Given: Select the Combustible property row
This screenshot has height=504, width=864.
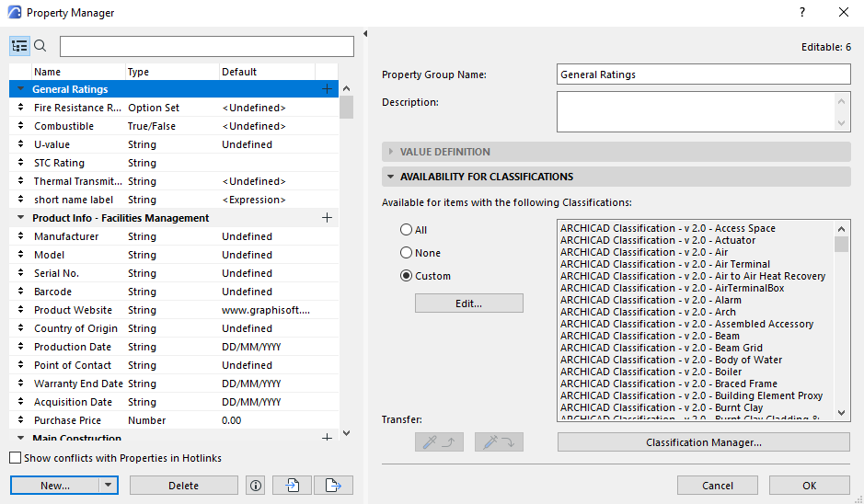Looking at the screenshot, I should [x=174, y=126].
